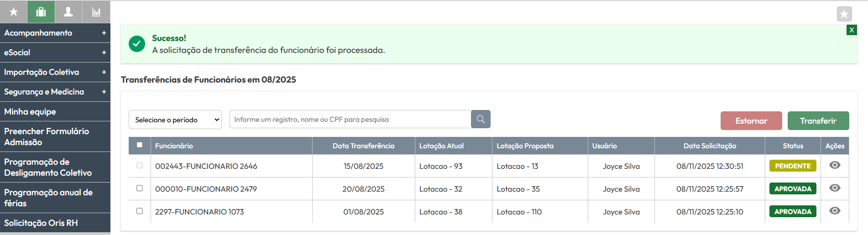Open the bar chart reports tab
This screenshot has height=235, width=868.
click(96, 12)
